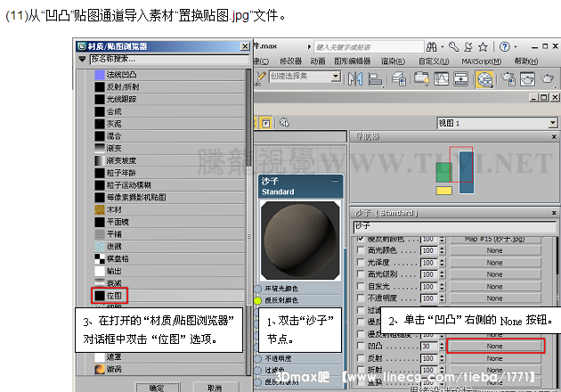Click the 按名称搜索 search field
Image resolution: width=561 pixels, height=392 pixels.
point(169,59)
